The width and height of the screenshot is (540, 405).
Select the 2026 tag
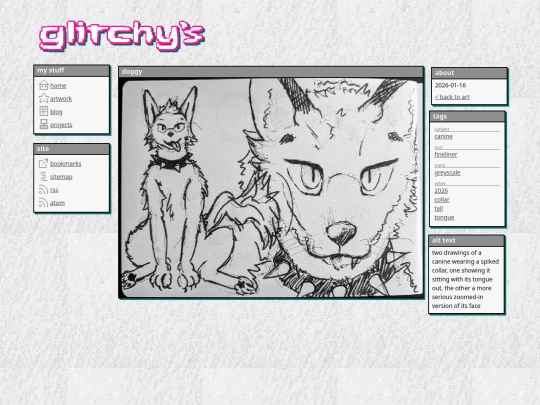coord(441,191)
